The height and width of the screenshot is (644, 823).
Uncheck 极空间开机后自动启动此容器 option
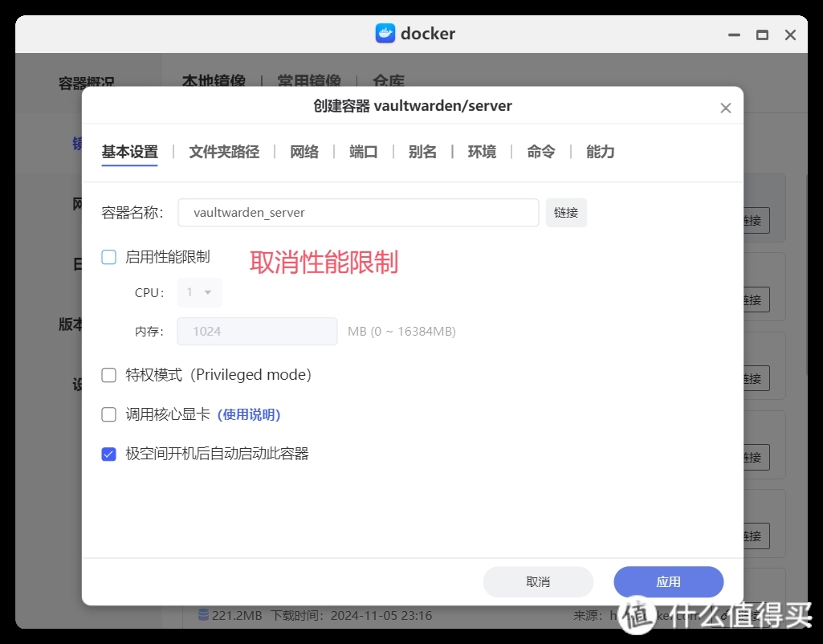[x=109, y=454]
